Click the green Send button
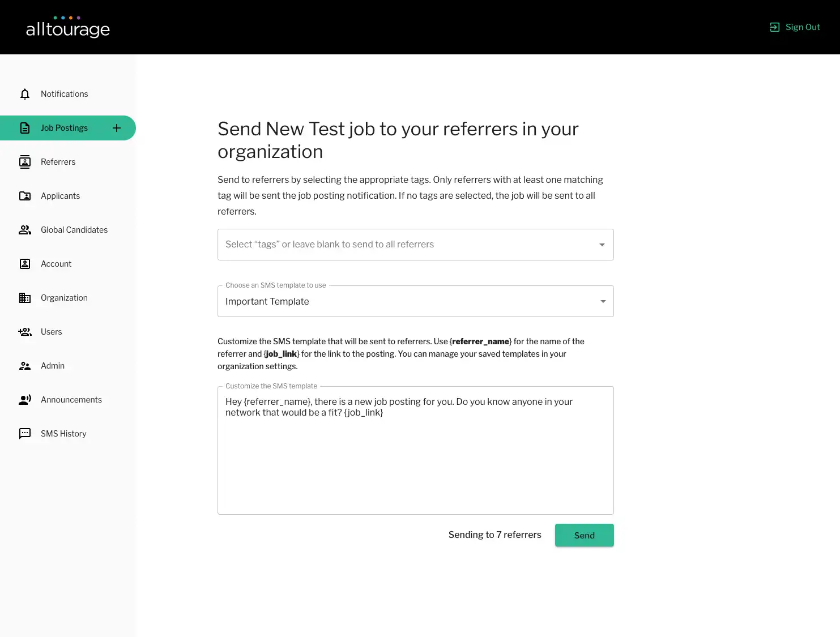The image size is (840, 637). click(x=585, y=535)
